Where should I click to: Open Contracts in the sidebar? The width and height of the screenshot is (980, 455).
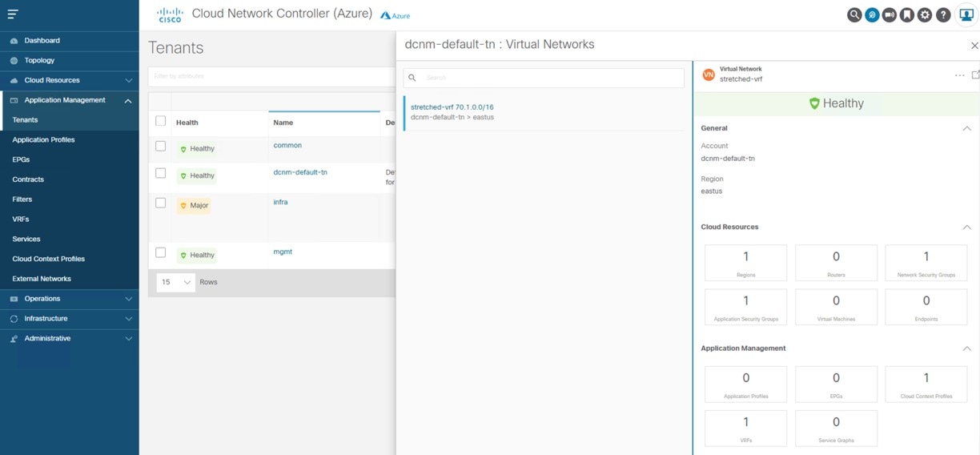pos(28,179)
